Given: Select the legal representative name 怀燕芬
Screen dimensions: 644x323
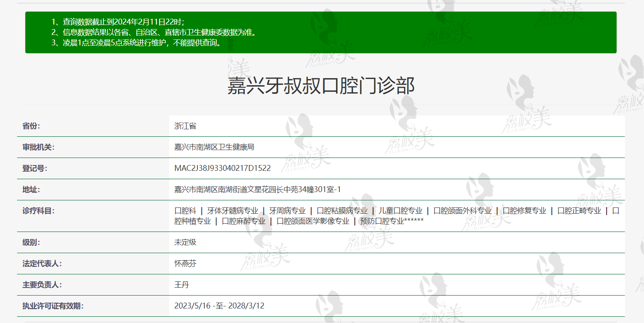Looking at the screenshot, I should coord(185,264).
